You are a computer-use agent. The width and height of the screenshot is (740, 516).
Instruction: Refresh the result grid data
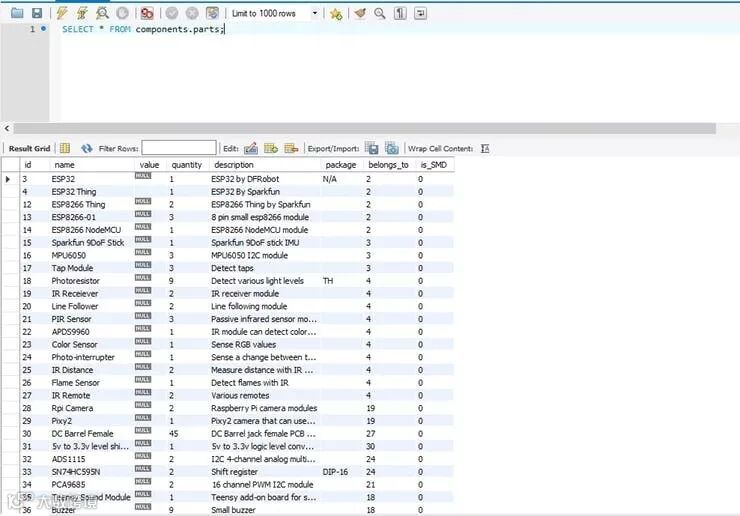point(86,148)
